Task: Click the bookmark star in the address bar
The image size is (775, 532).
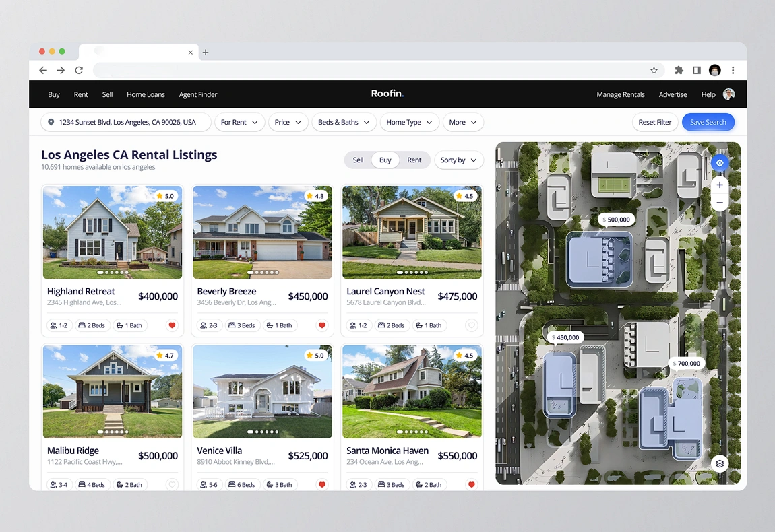Action: [x=654, y=70]
